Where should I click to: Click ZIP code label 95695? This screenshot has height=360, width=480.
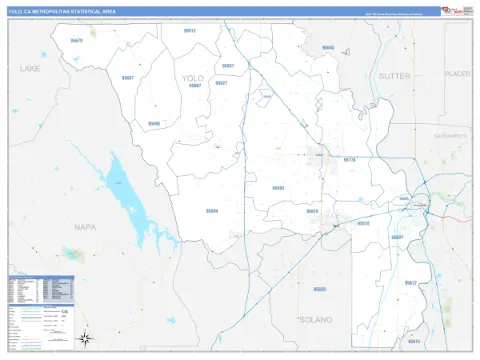(x=278, y=188)
